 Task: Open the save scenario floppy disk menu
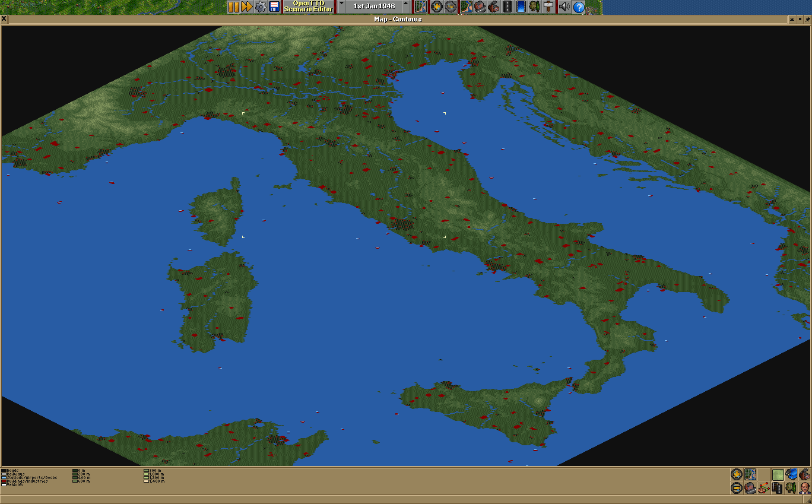(x=274, y=7)
